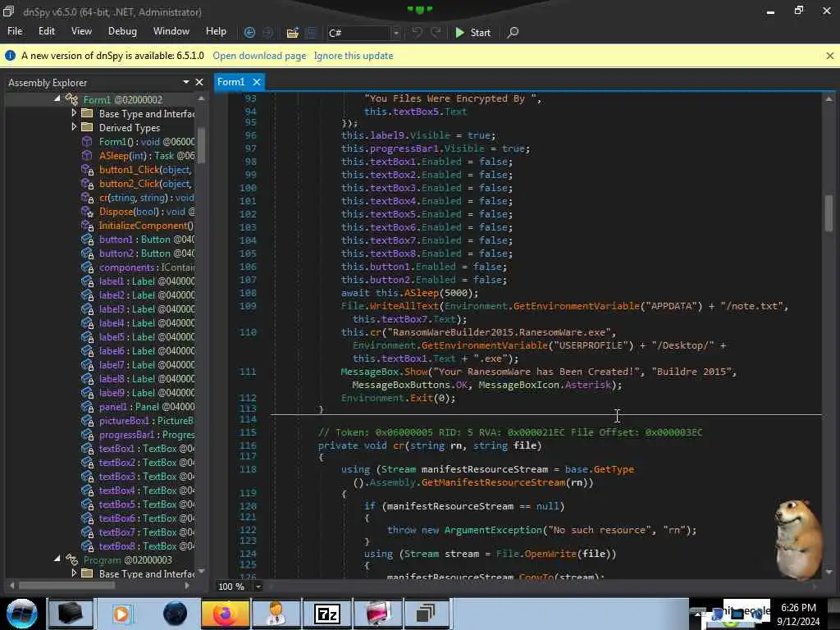Screen dimensions: 840x630
Task: Select the panel1 : Panel field icon
Action: click(x=87, y=407)
